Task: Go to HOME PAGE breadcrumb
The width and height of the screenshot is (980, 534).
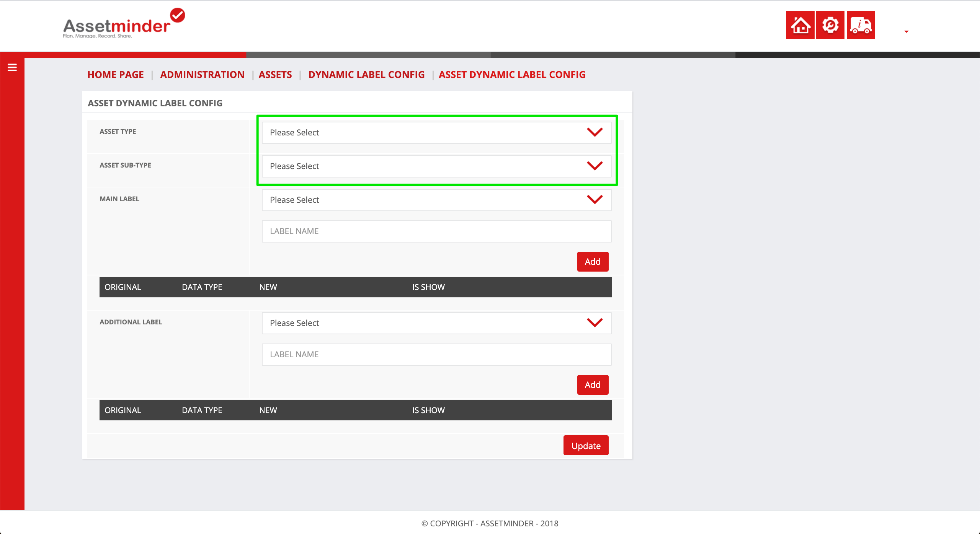Action: (116, 75)
